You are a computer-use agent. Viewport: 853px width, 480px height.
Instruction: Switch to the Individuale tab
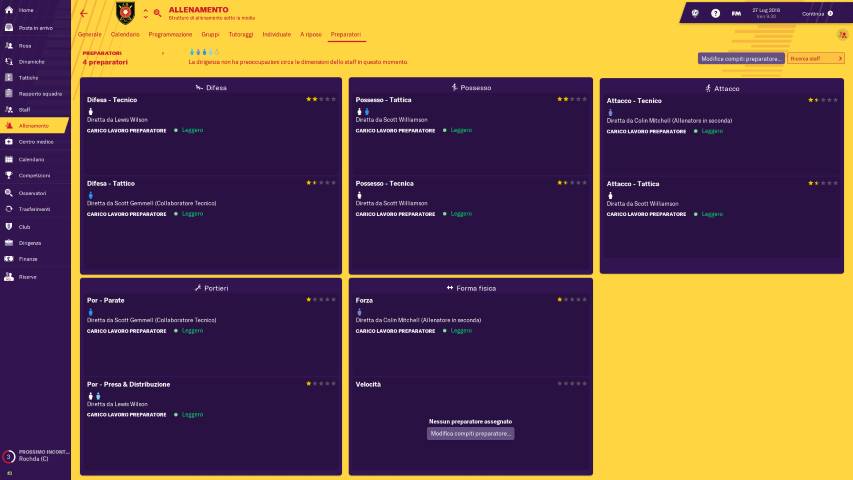(x=276, y=34)
